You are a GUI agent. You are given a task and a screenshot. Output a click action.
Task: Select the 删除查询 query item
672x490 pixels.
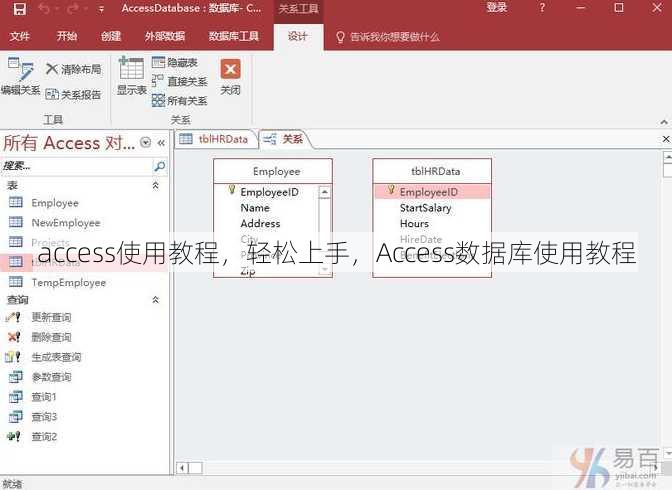pos(51,337)
